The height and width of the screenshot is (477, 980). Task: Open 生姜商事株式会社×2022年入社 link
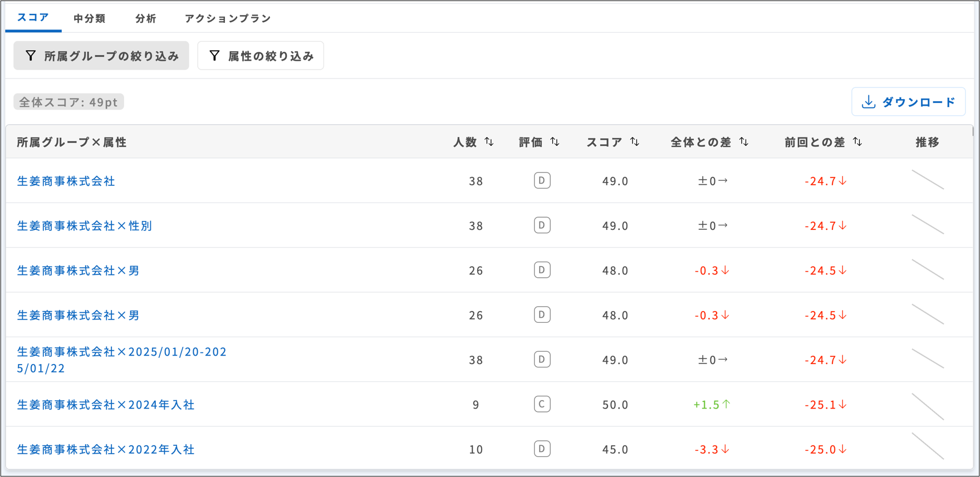[106, 449]
